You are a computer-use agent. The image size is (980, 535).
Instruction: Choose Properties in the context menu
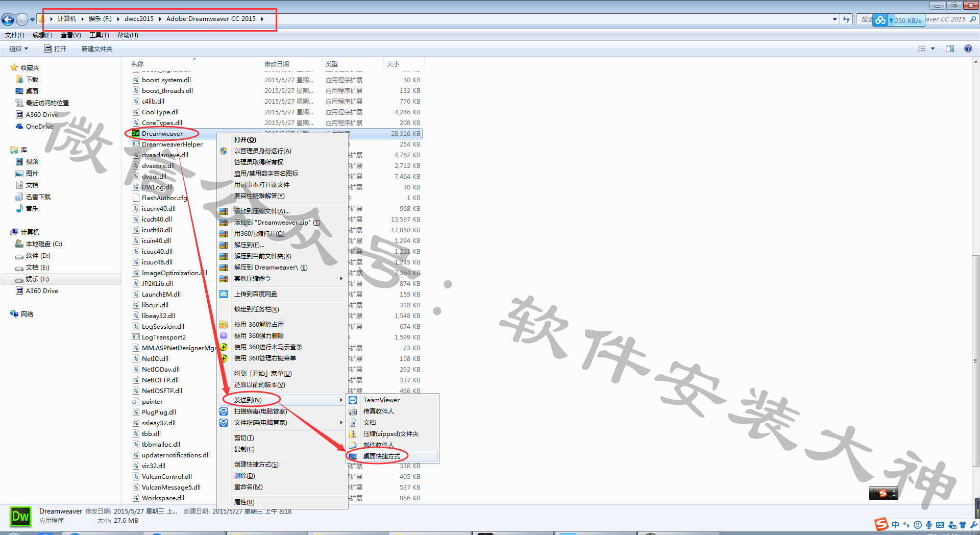coord(283,502)
